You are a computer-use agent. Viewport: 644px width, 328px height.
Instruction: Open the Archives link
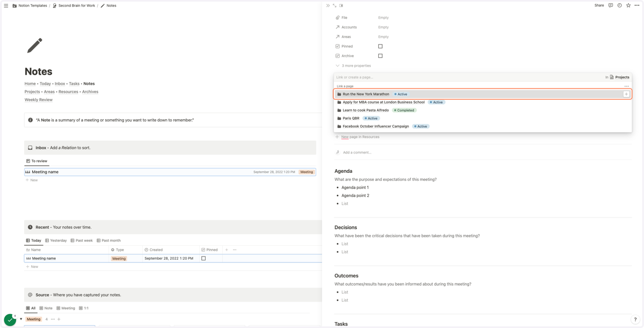[90, 92]
